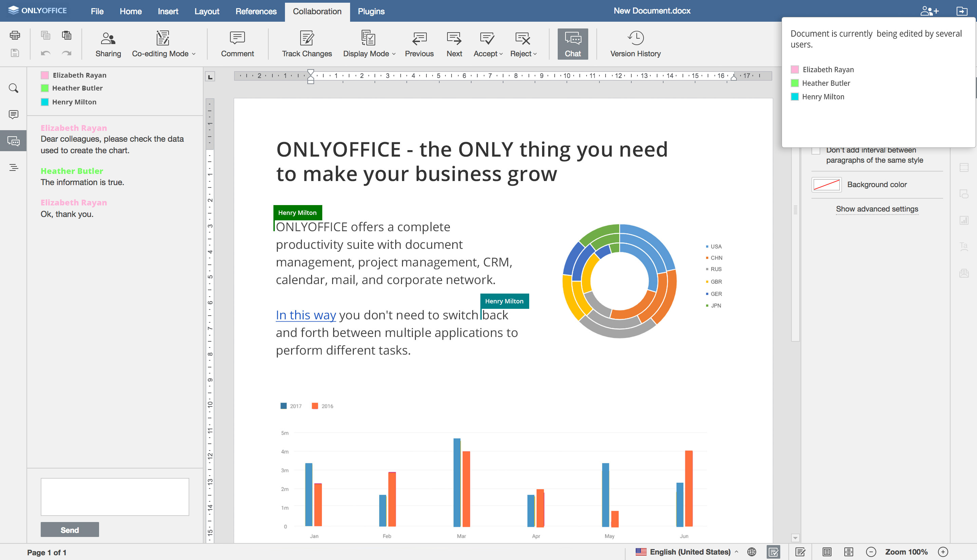The image size is (977, 560).
Task: Select the Text Art settings icon
Action: pyautogui.click(x=964, y=246)
